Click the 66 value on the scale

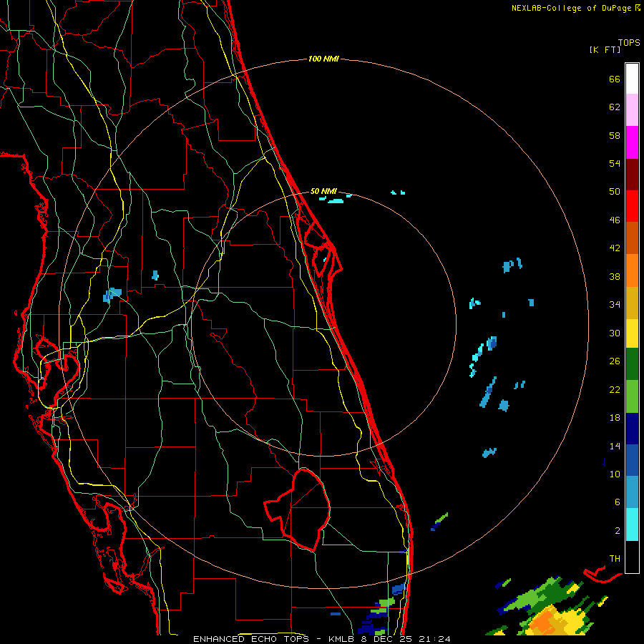pyautogui.click(x=615, y=79)
